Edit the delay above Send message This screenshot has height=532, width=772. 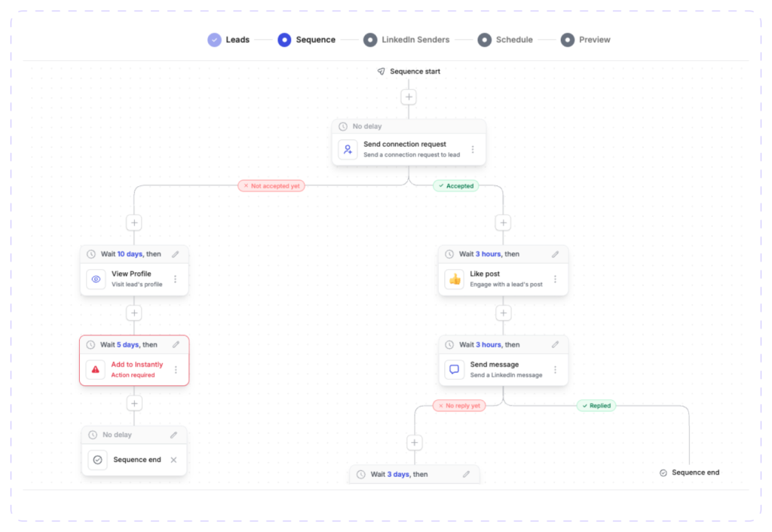click(556, 344)
